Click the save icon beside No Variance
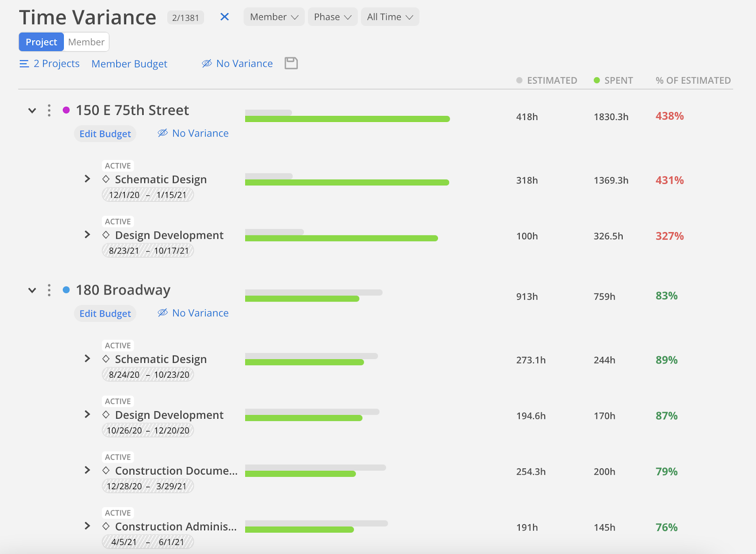This screenshot has width=756, height=554. [x=291, y=63]
